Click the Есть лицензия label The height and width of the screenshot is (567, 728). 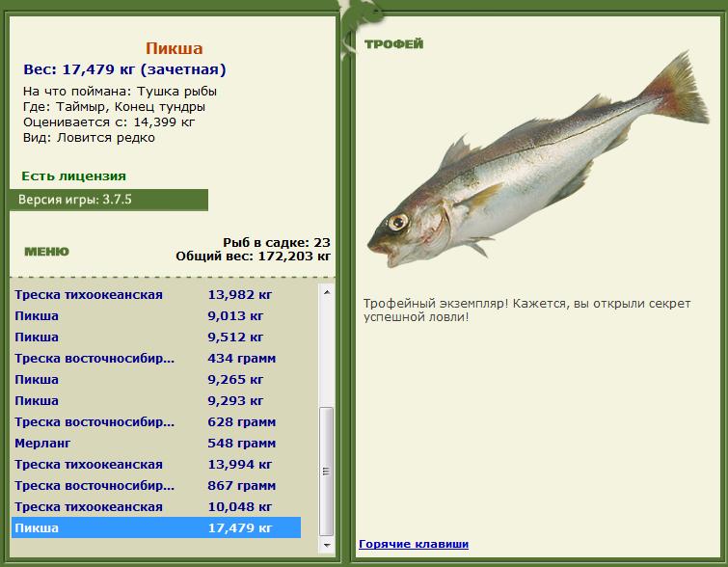coord(74,176)
